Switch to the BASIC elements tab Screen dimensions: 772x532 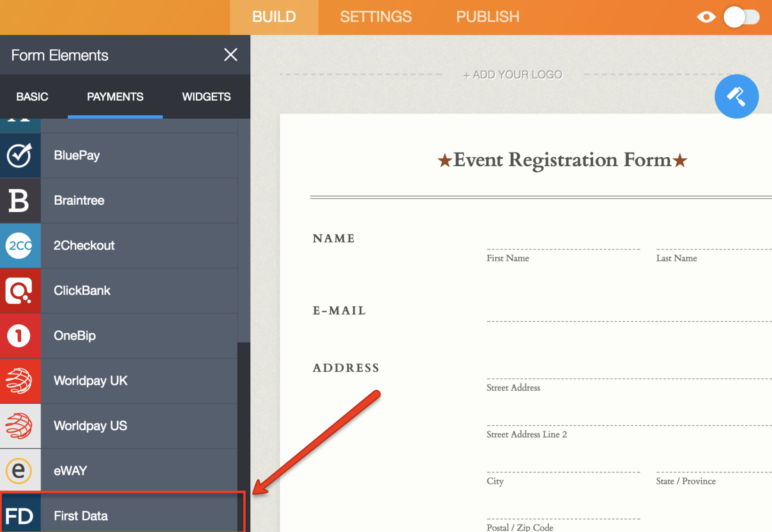click(x=32, y=97)
